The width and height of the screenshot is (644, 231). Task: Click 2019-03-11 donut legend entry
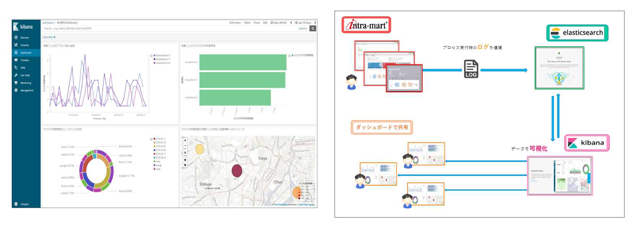coord(159,154)
